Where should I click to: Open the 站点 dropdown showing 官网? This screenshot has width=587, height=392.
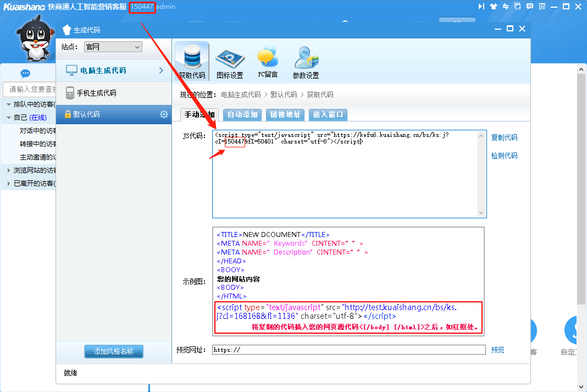[113, 47]
